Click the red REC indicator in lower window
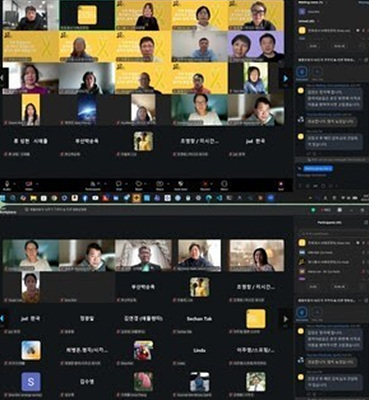369x400 pixels. (325, 210)
